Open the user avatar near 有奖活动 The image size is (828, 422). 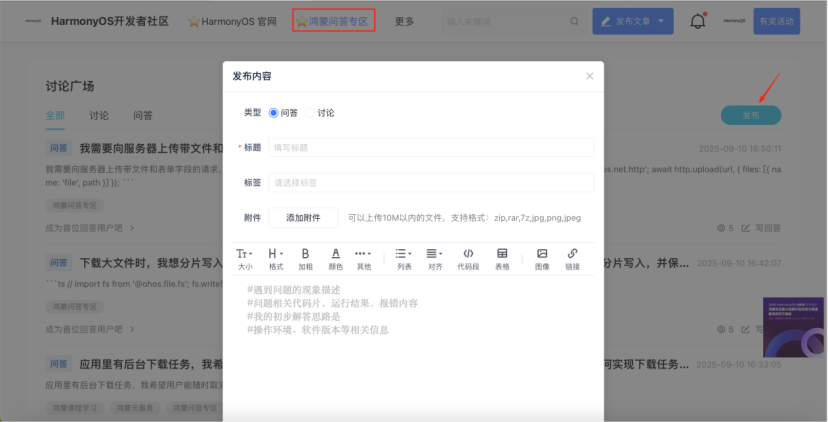(x=734, y=21)
